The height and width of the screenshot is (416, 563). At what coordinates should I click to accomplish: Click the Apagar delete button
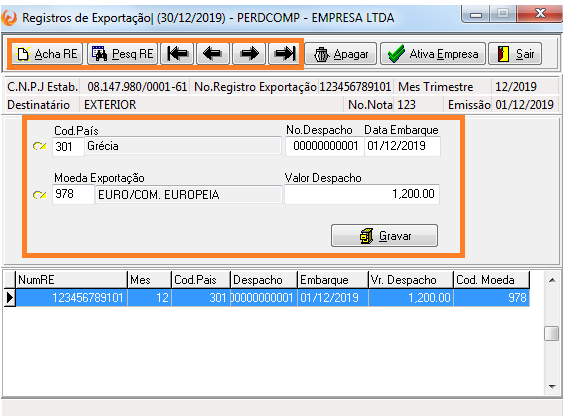pos(341,54)
